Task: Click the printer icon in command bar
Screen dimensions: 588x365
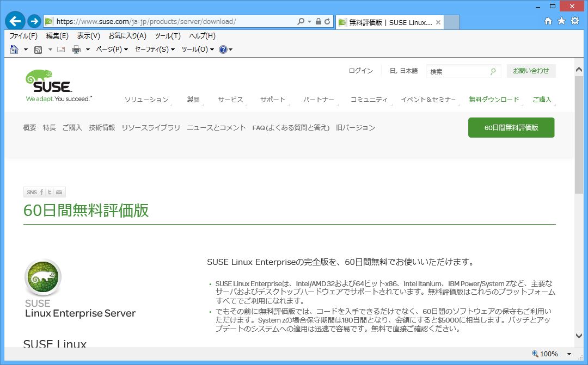Action: (x=76, y=50)
